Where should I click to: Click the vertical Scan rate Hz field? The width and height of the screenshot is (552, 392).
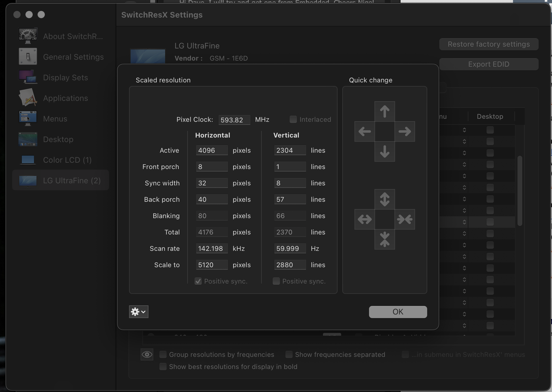[x=290, y=248]
